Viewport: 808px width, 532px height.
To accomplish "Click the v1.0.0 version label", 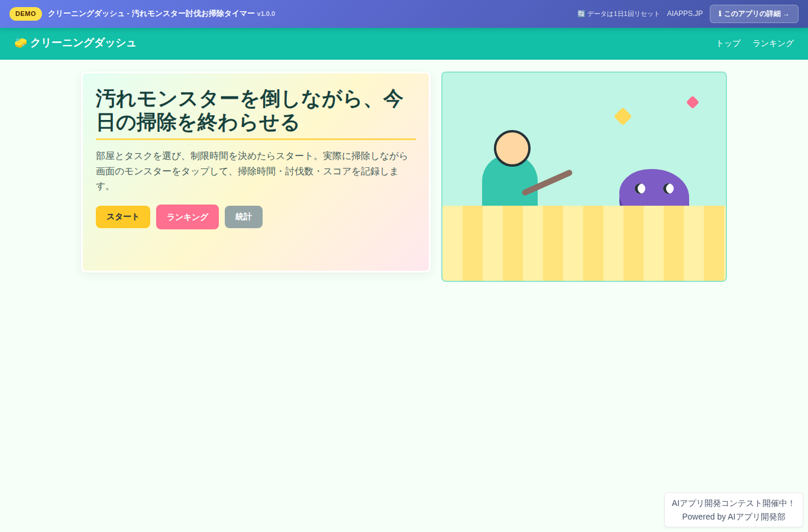I will click(x=266, y=14).
